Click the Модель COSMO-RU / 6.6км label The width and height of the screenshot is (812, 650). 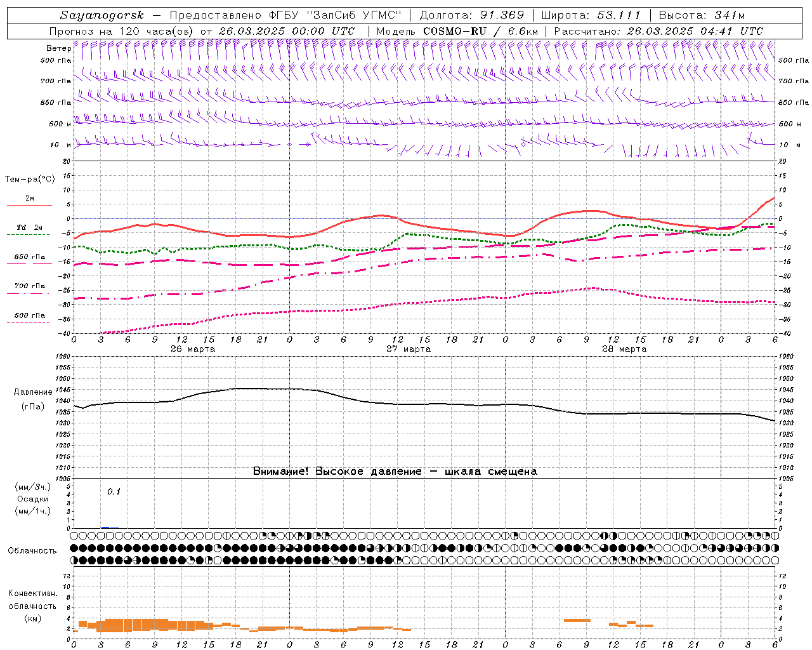(457, 31)
